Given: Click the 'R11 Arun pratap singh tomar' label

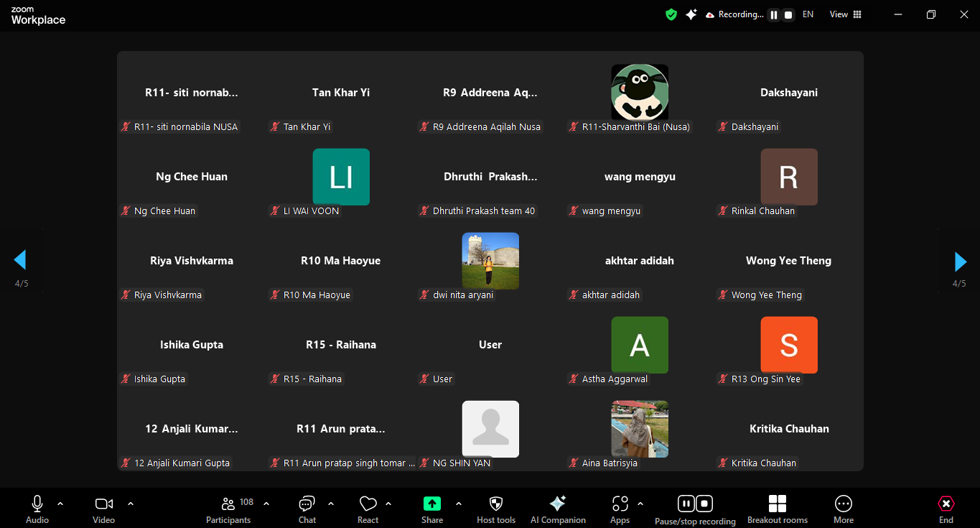Looking at the screenshot, I should click(350, 463).
